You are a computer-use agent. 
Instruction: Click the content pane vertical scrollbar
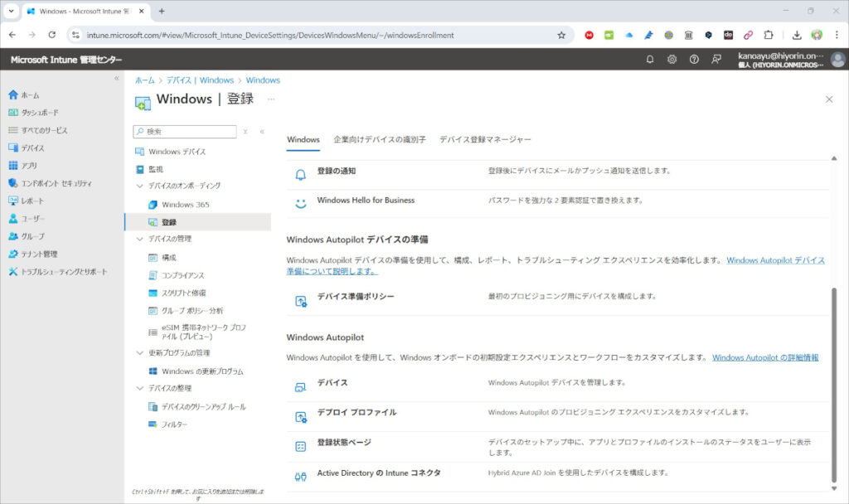[x=834, y=385]
